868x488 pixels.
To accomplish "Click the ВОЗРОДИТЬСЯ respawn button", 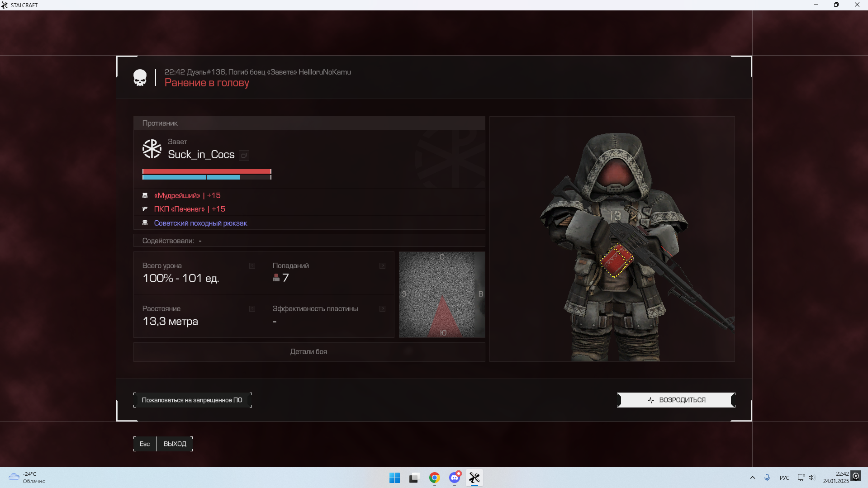I will 676,400.
